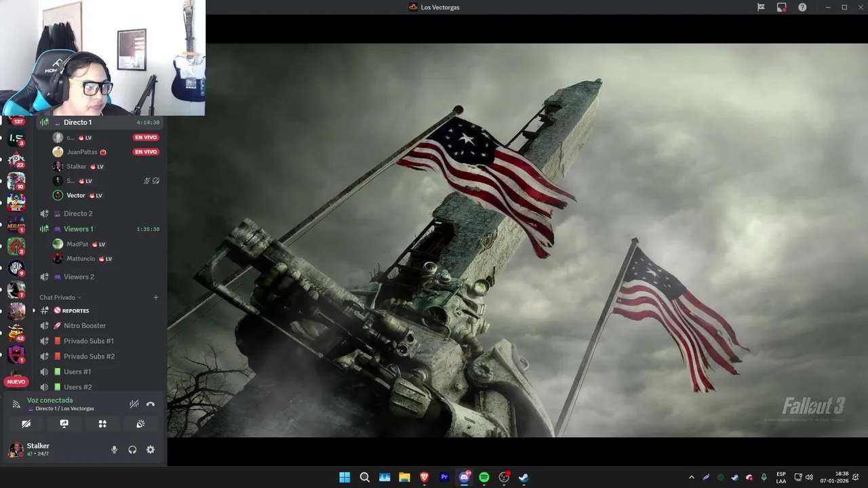Image resolution: width=868 pixels, height=488 pixels.
Task: Turn on camera with the crossed video button
Action: pos(26,424)
